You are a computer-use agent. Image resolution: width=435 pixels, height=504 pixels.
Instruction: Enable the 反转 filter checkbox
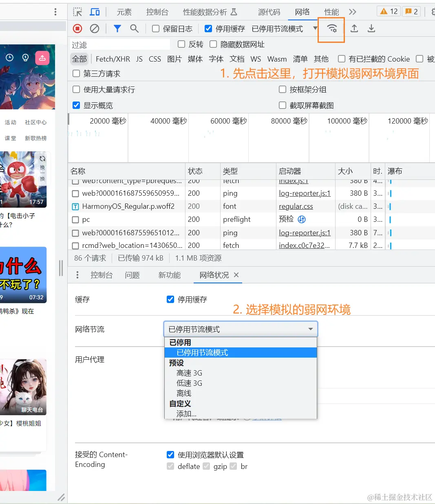[181, 44]
